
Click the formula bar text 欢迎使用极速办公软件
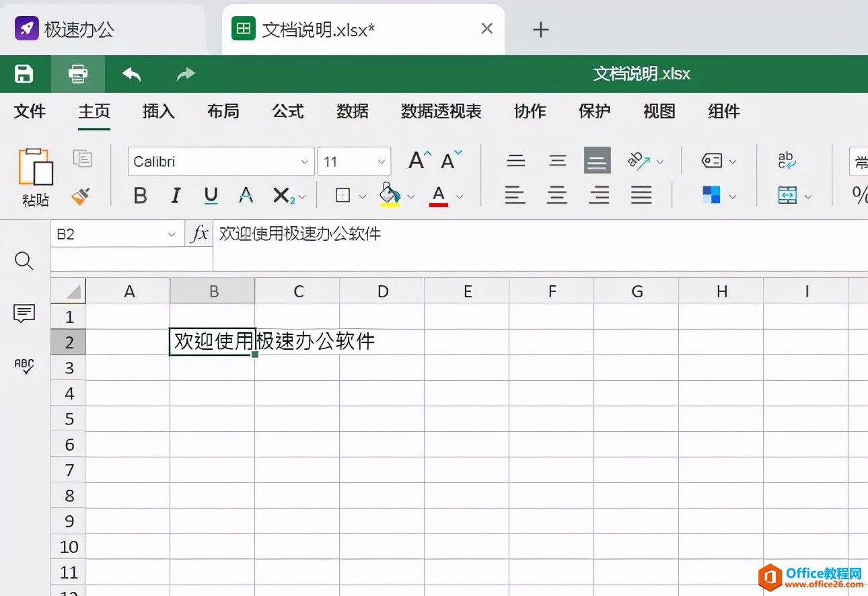(301, 233)
